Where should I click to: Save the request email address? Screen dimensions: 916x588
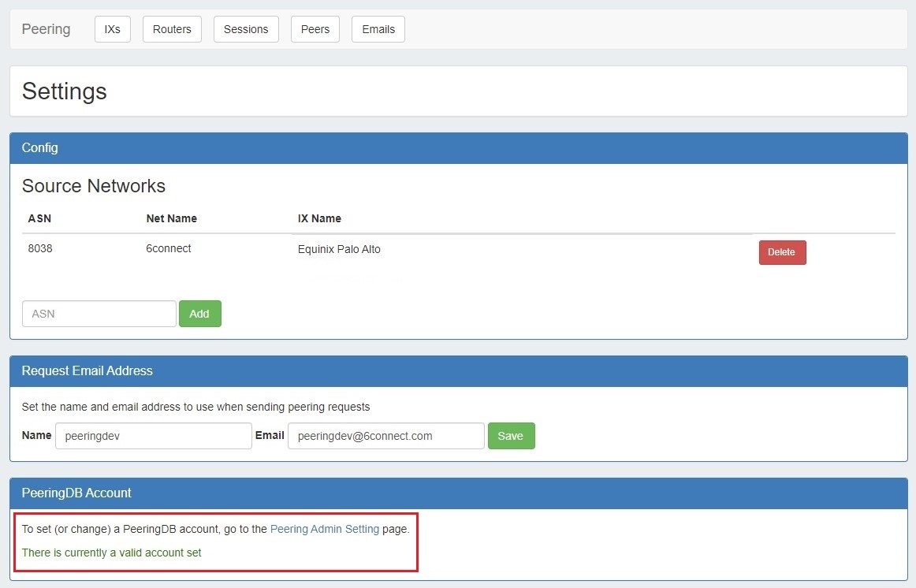tap(511, 436)
